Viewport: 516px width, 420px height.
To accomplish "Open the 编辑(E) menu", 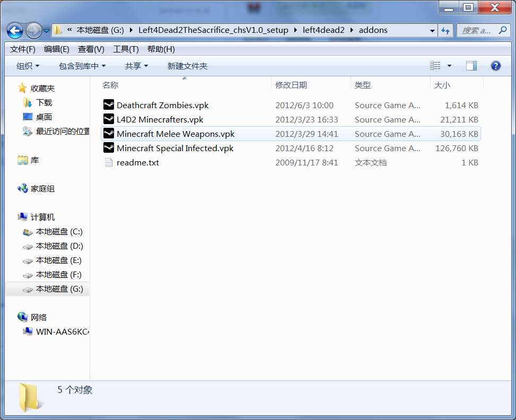I will pyautogui.click(x=56, y=49).
